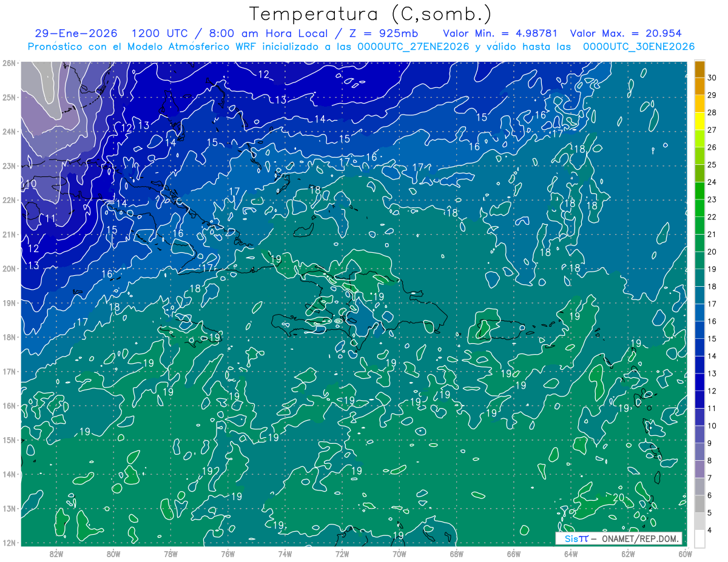Click the brown swatch above 30 on the color scale
728x562 pixels.
pyautogui.click(x=699, y=69)
